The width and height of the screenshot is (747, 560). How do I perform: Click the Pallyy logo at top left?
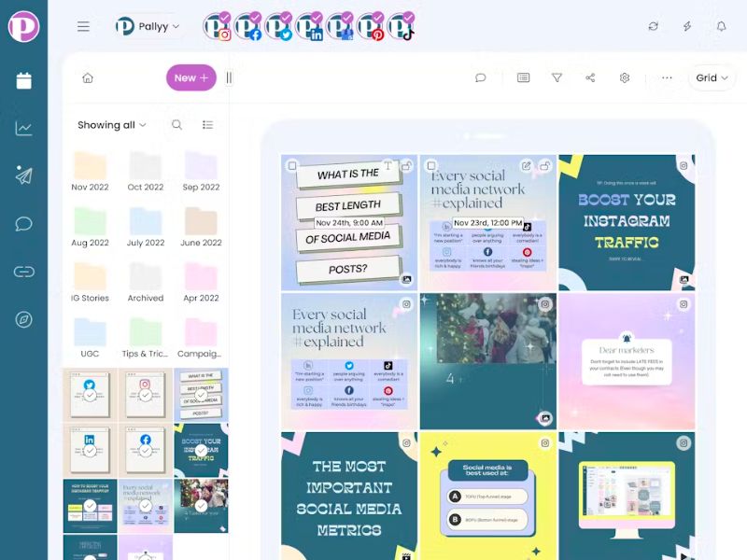[x=23, y=26]
